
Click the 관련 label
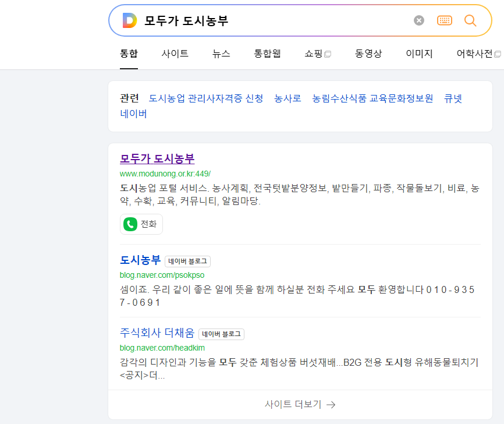[x=129, y=98]
